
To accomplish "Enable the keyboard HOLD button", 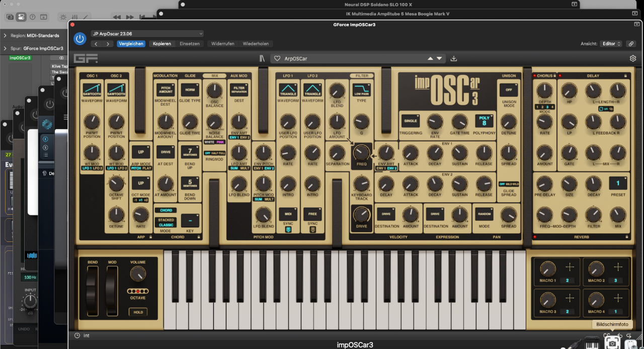I will coord(137,312).
